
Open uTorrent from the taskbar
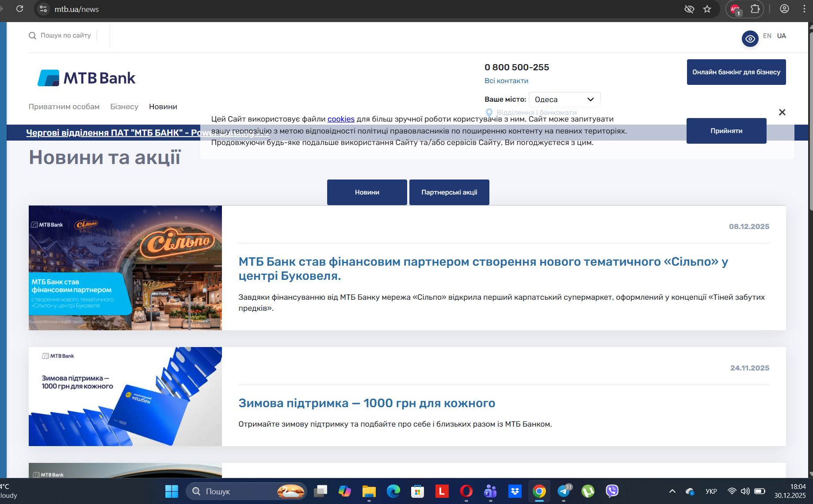[588, 491]
